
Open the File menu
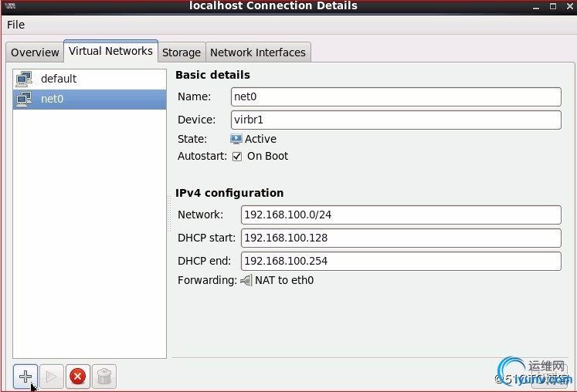point(15,25)
